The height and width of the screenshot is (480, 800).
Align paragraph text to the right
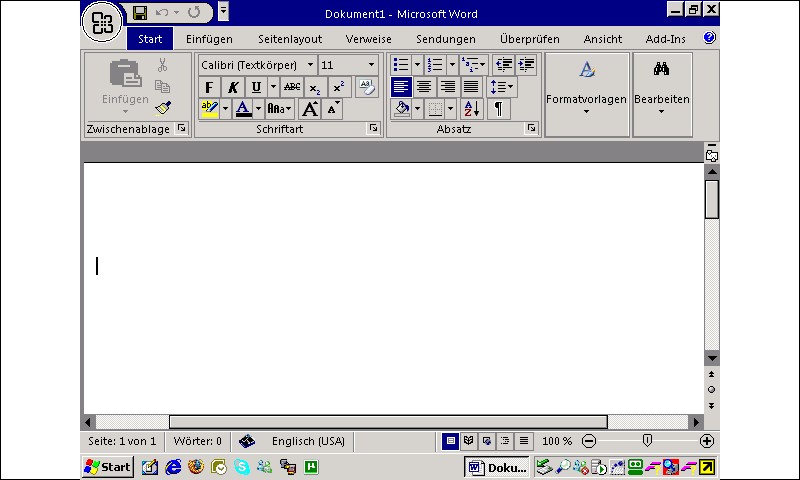[447, 87]
